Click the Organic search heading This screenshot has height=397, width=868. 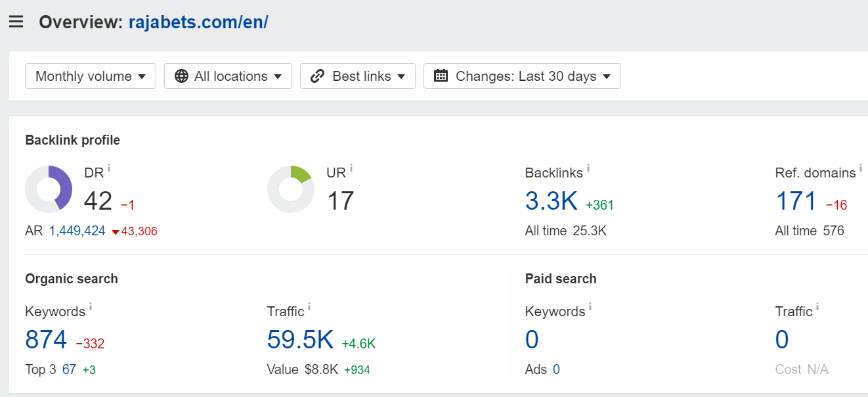[72, 279]
